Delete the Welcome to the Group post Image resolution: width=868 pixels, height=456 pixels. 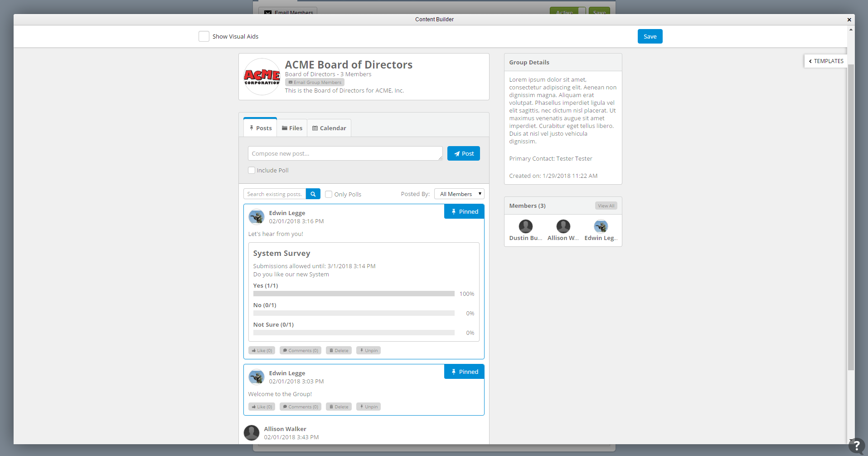(x=339, y=407)
